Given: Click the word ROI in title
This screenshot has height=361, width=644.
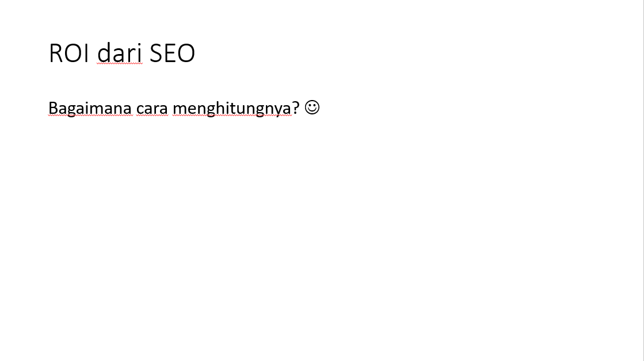Looking at the screenshot, I should tap(68, 53).
